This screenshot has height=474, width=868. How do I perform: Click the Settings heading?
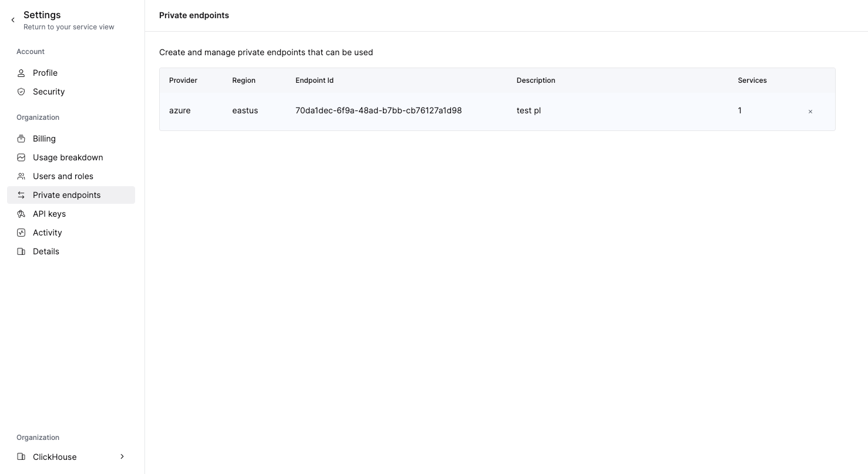pos(42,15)
